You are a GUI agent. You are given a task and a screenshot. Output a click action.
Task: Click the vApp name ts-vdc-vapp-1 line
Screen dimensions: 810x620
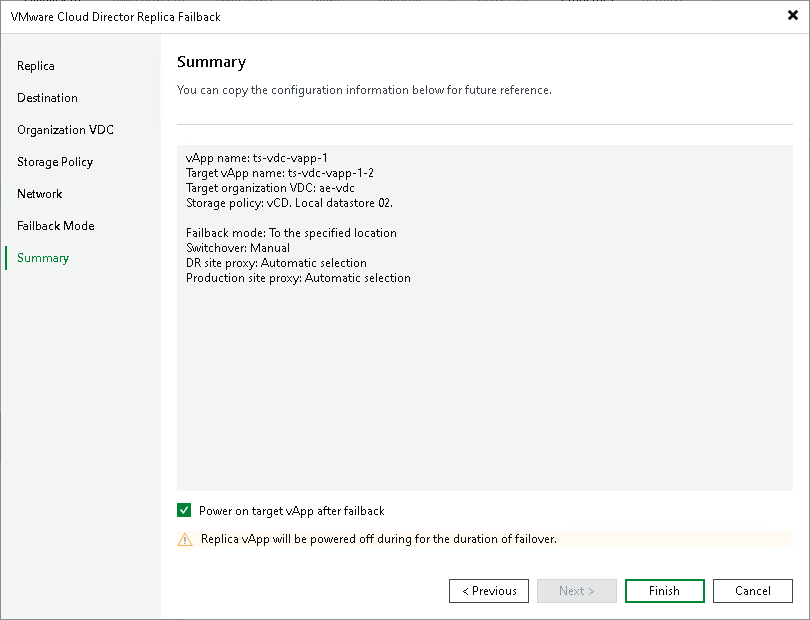256,158
